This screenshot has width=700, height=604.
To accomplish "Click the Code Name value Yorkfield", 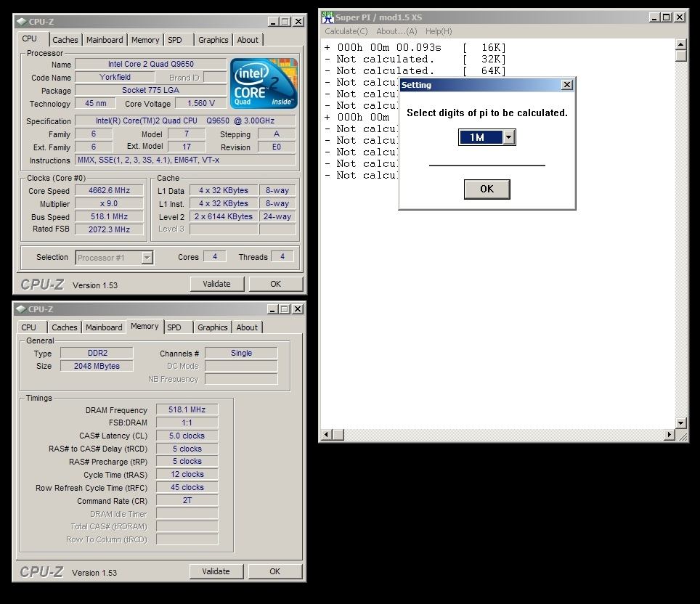I will (115, 77).
